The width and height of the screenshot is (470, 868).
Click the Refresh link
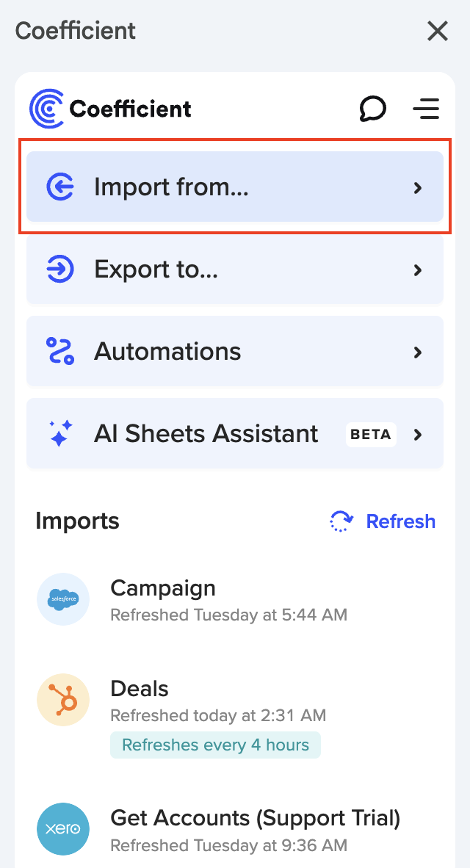click(400, 521)
